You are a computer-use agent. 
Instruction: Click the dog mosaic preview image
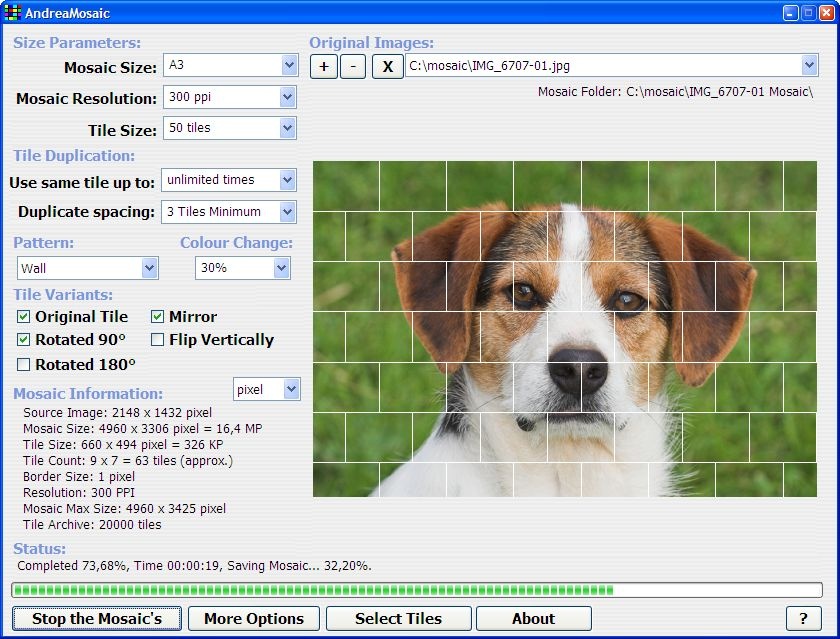tap(564, 329)
